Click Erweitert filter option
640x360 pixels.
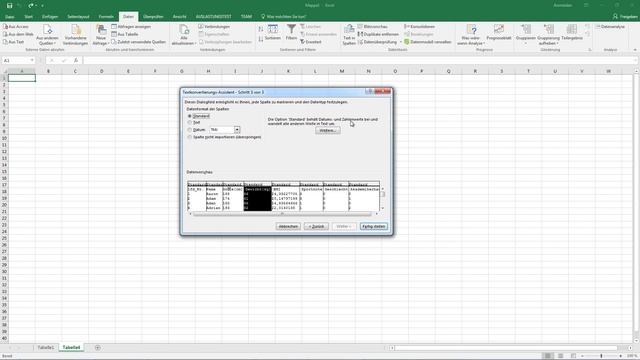pyautogui.click(x=311, y=42)
